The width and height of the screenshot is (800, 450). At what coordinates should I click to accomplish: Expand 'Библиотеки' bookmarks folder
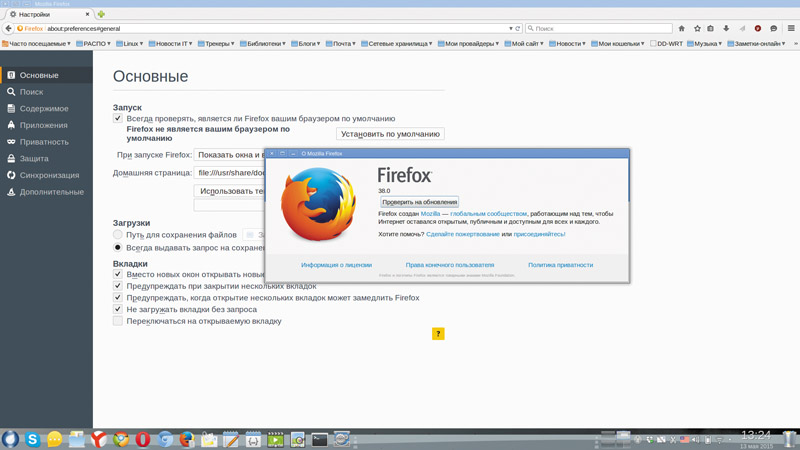tap(263, 44)
